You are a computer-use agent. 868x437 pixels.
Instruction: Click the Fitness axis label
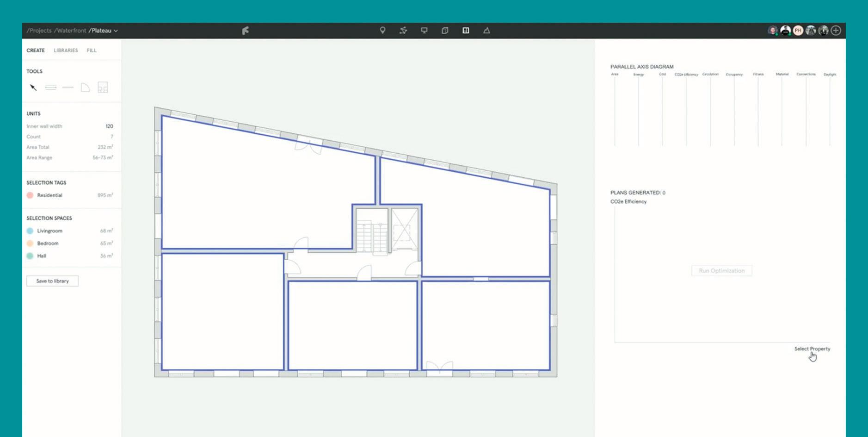(x=758, y=74)
